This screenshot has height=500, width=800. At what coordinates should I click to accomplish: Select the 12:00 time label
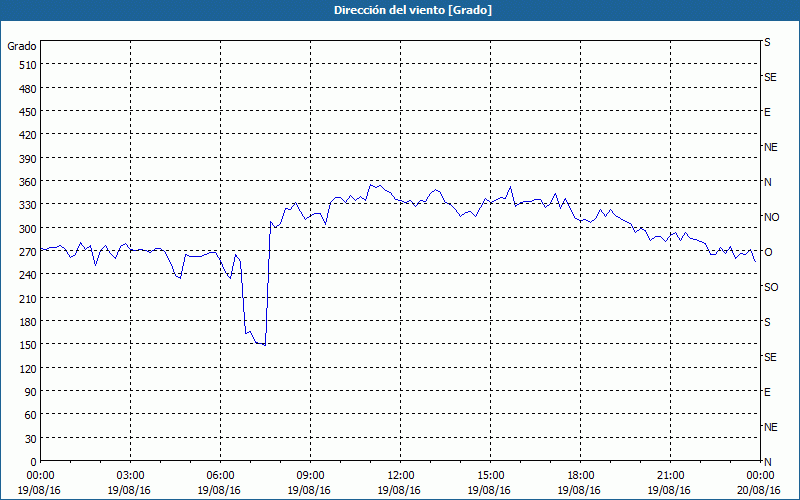click(401, 476)
